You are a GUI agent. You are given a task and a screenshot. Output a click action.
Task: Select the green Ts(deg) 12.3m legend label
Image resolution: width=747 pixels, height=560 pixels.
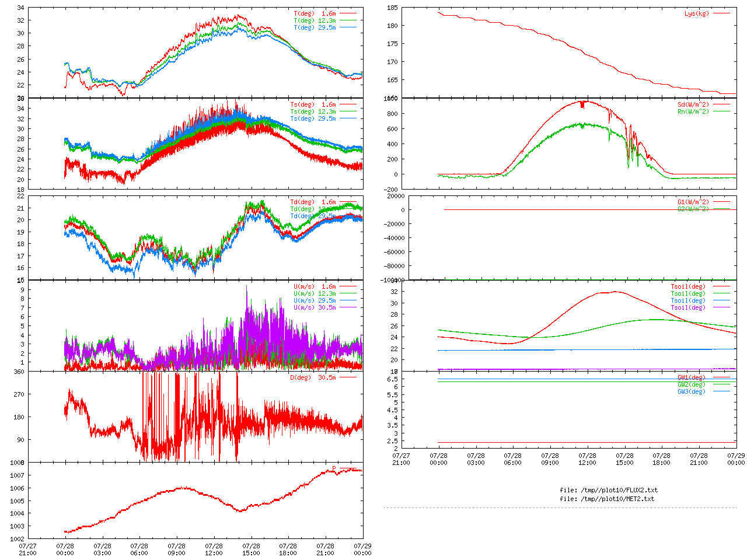[x=313, y=111]
